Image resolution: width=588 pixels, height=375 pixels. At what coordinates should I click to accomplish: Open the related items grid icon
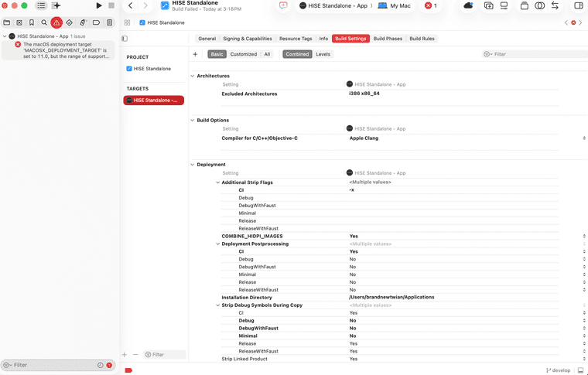[127, 23]
